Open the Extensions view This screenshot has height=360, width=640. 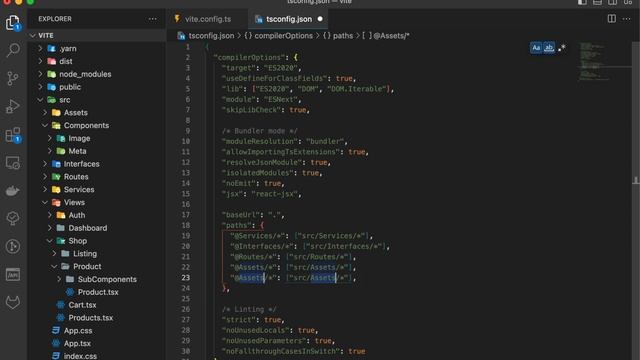[13, 135]
